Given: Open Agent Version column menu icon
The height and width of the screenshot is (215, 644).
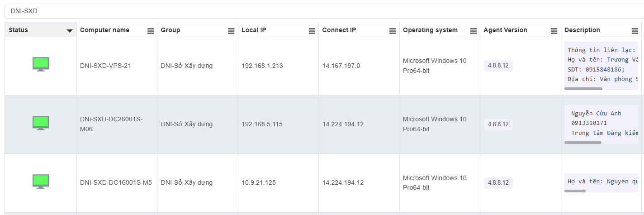Looking at the screenshot, I should [x=554, y=31].
